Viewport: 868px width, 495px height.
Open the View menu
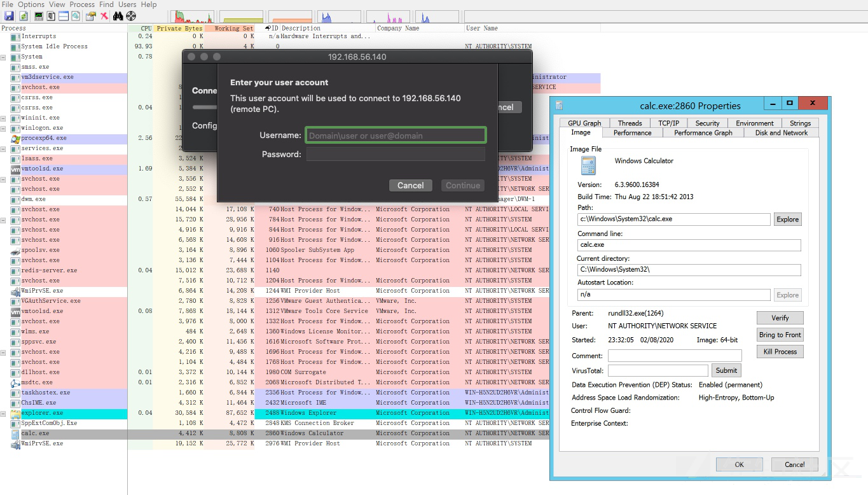pyautogui.click(x=57, y=4)
